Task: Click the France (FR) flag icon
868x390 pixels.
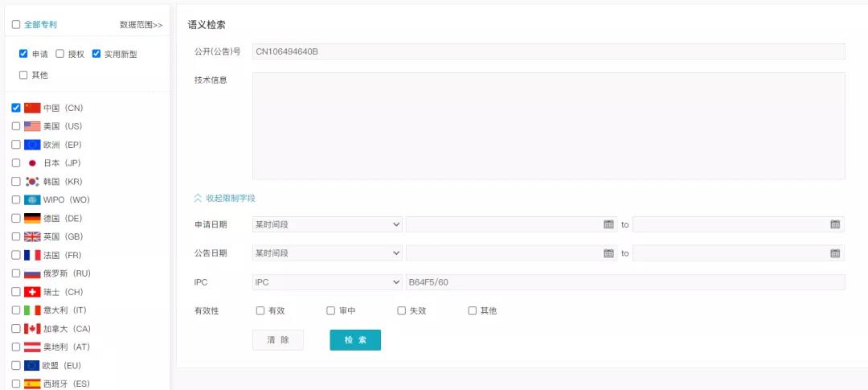Action: click(x=32, y=255)
